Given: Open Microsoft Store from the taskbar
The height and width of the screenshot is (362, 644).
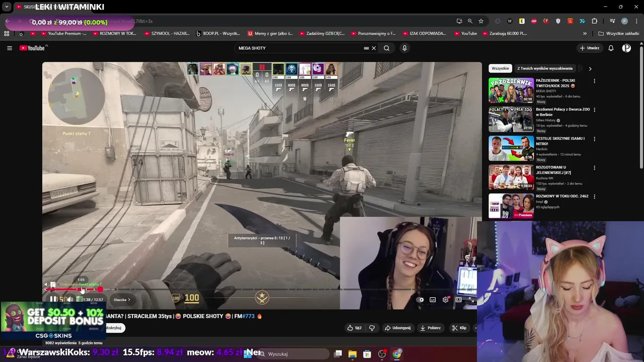Looking at the screenshot, I should point(367,354).
